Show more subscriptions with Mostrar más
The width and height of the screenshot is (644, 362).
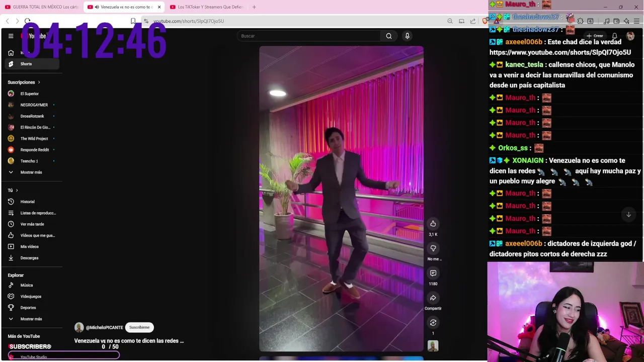coord(31,172)
